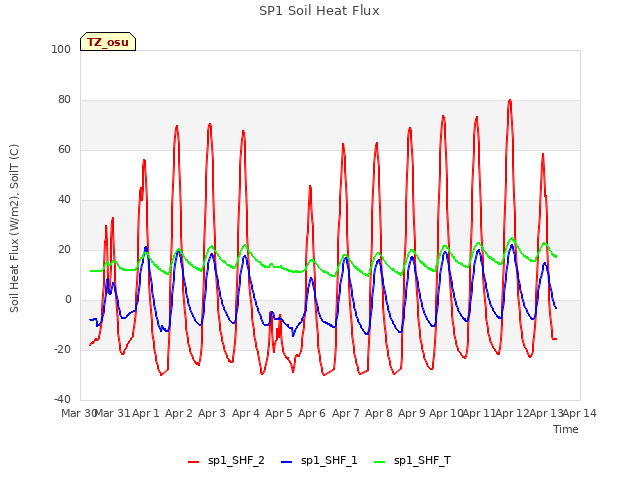Viewport: 640px width, 480px height.
Task: Click the red Apr 6 peak near 45
Action: (x=310, y=187)
